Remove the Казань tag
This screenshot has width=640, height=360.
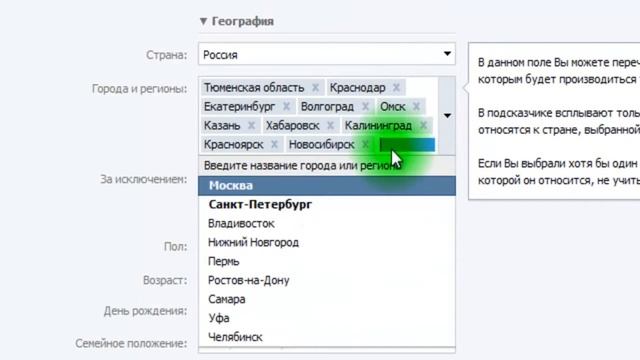pyautogui.click(x=251, y=126)
